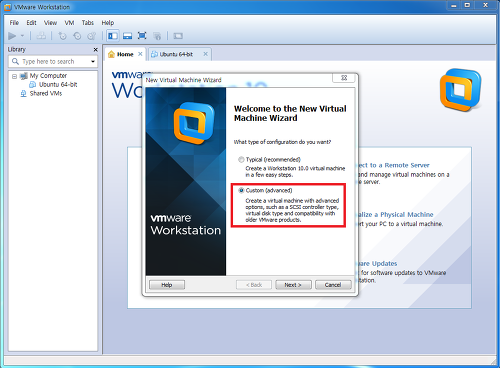This screenshot has width=500, height=368.
Task: Open the Snapshot Manager toolbar icon
Action: pyautogui.click(x=91, y=36)
